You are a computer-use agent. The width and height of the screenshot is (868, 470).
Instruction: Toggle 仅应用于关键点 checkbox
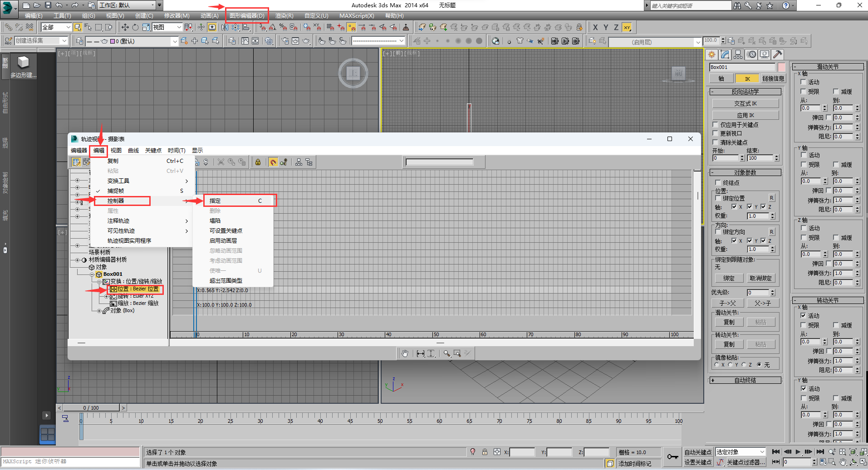pos(716,125)
